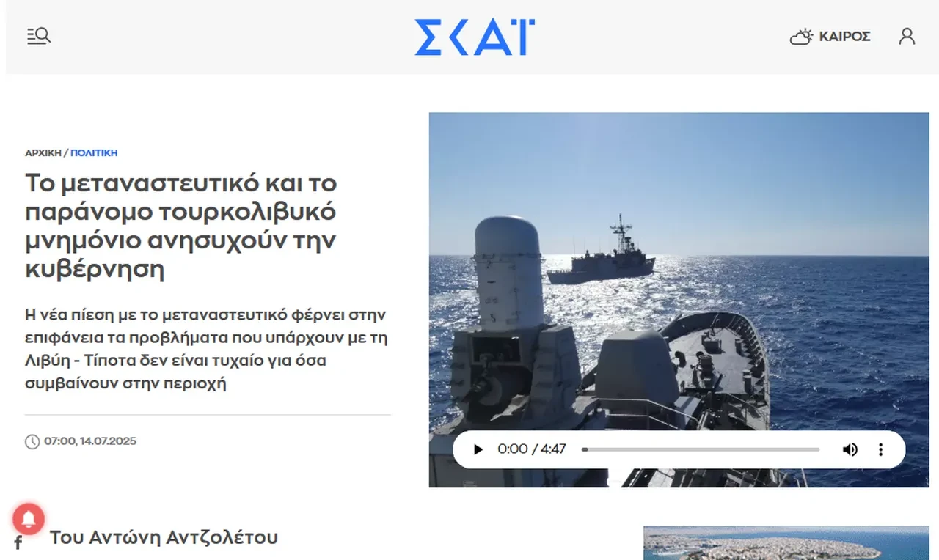Click the 07:00, 14.07.2025 timestamp
Image resolution: width=939 pixels, height=560 pixels.
90,441
